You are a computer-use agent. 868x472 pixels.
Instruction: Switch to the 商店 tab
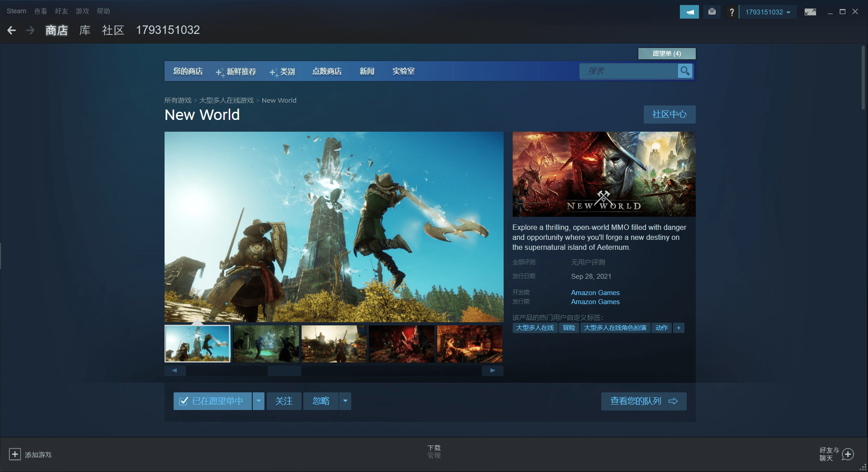coord(57,30)
